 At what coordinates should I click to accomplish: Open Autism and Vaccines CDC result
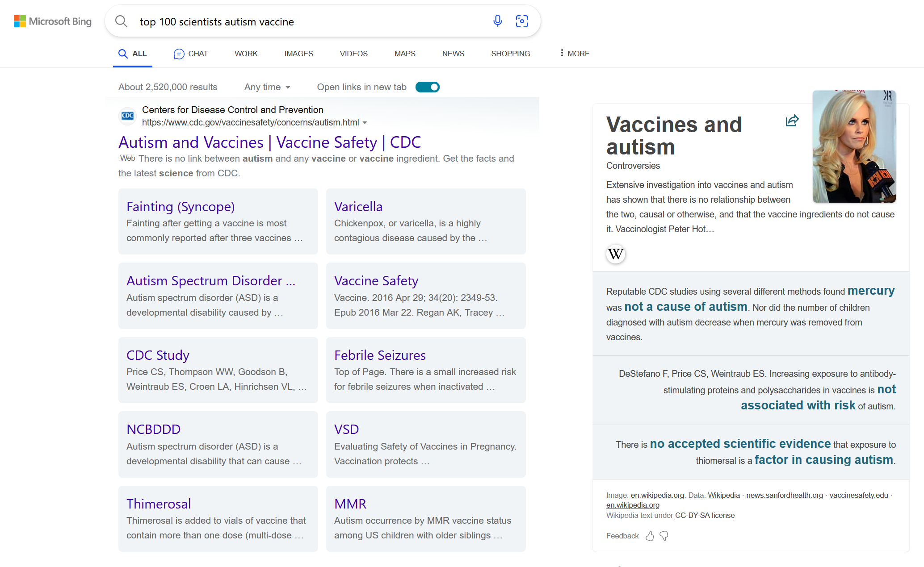point(269,142)
